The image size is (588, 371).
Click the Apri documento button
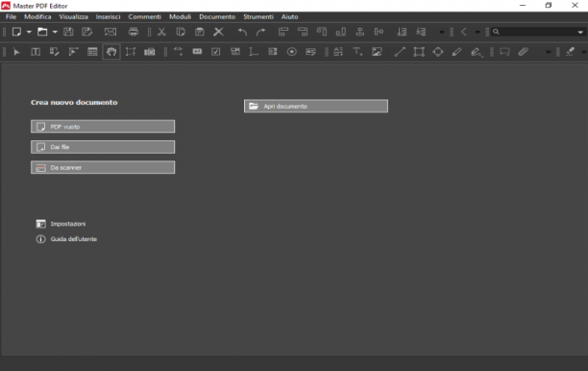pyautogui.click(x=316, y=106)
